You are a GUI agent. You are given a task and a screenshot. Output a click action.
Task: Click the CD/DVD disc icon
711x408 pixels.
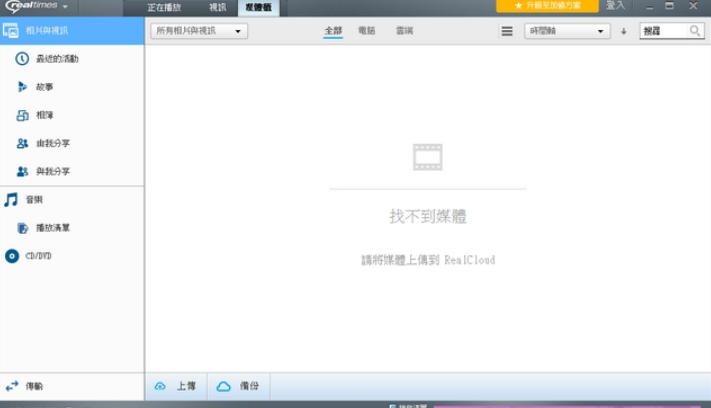click(11, 256)
